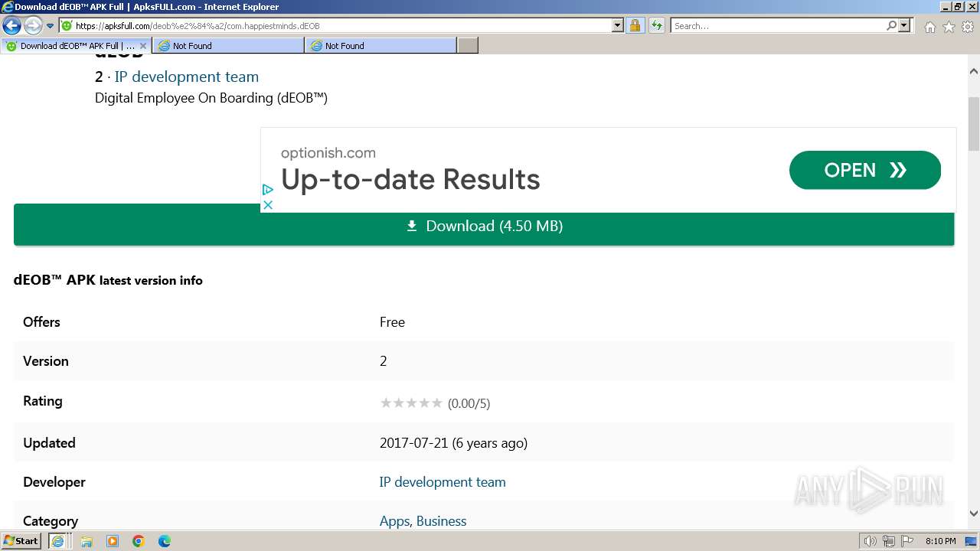
Task: Click the scrollbar up arrow
Action: 973,72
